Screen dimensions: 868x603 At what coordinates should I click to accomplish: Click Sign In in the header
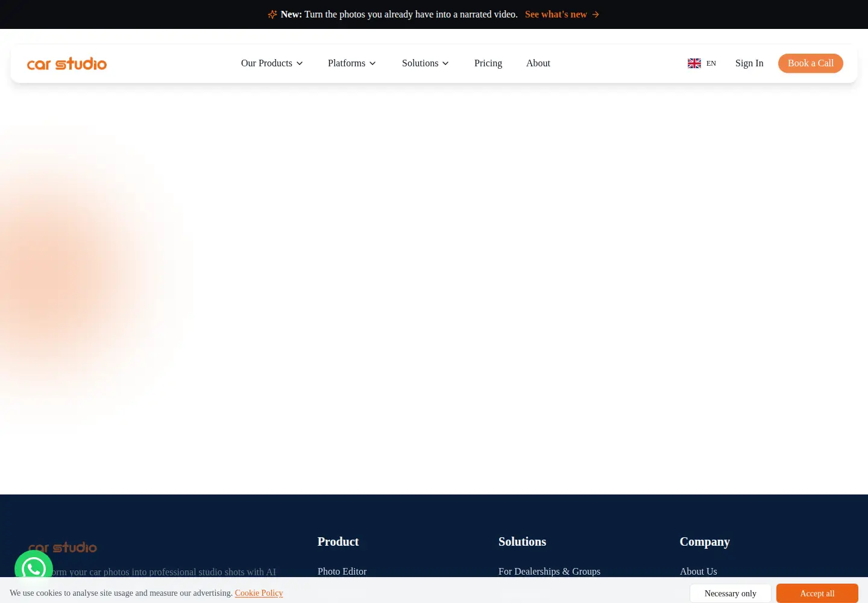[x=749, y=63]
